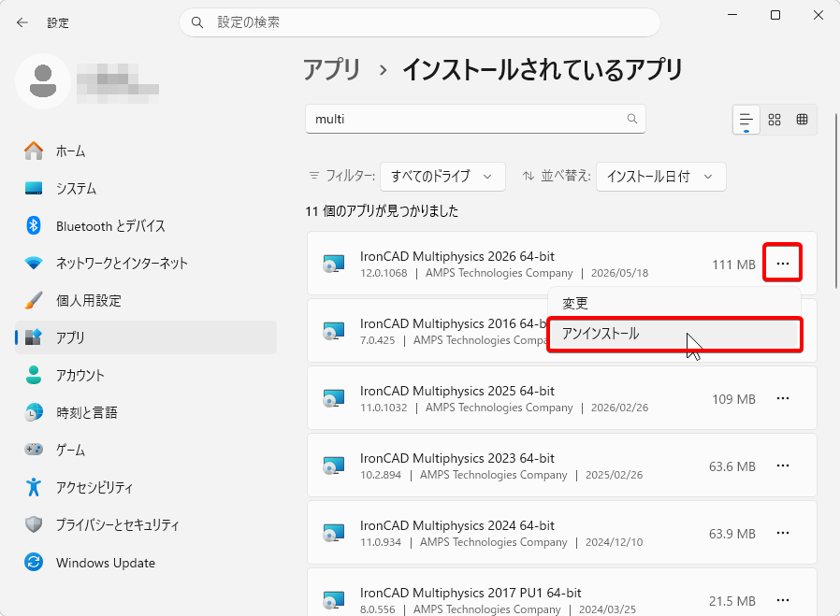Switch to table view layout
Viewport: 840px width, 616px height.
coord(802,120)
